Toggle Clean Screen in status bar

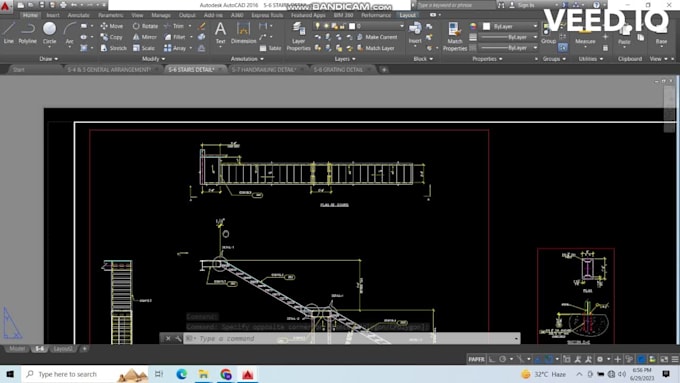coord(664,359)
